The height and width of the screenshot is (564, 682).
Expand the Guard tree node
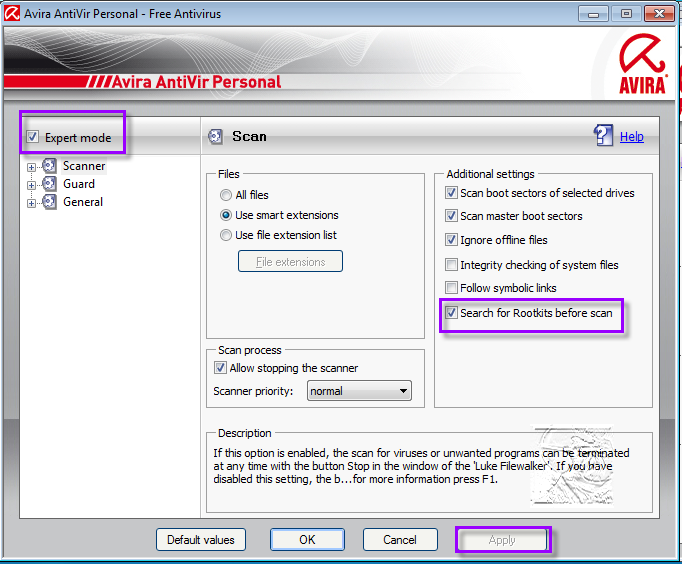[32, 185]
